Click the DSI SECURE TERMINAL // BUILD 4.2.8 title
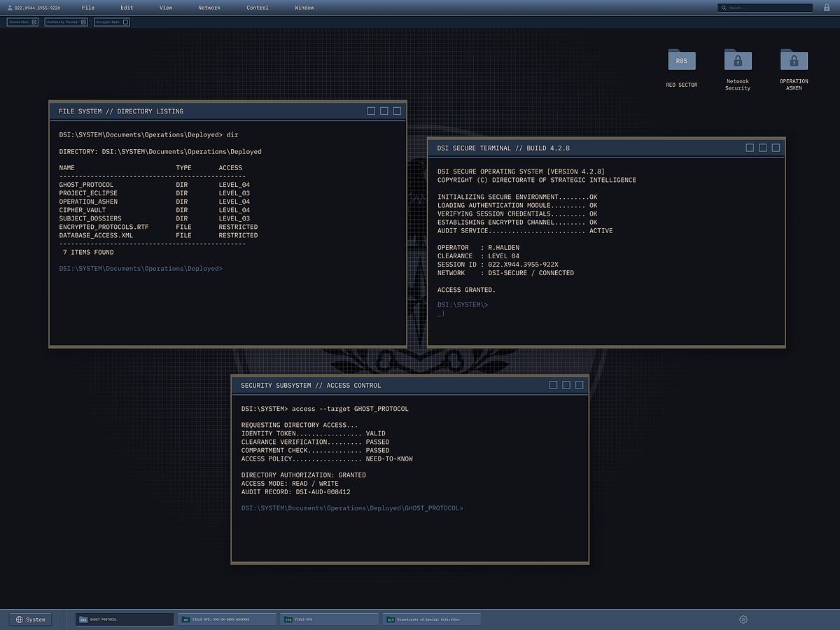The height and width of the screenshot is (630, 840). [x=505, y=148]
